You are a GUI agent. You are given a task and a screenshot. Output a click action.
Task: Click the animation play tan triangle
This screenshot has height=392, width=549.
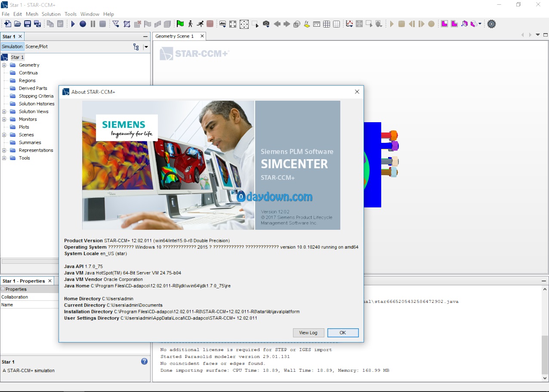tap(392, 24)
